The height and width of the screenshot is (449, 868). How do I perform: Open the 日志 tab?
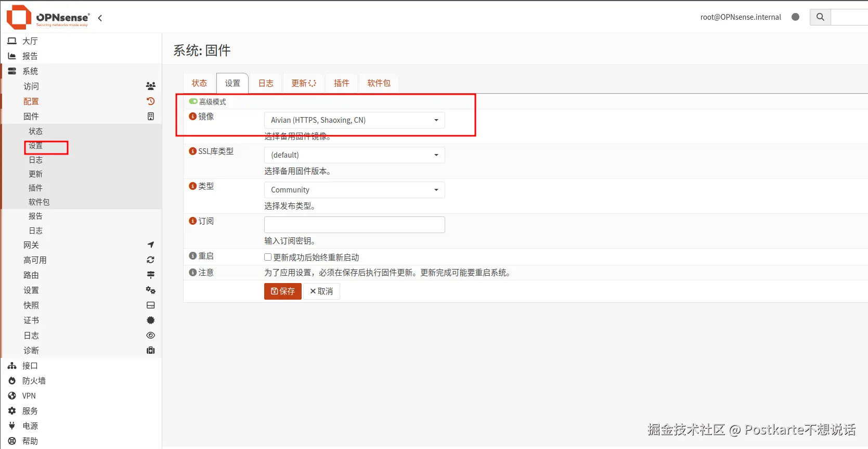coord(266,83)
